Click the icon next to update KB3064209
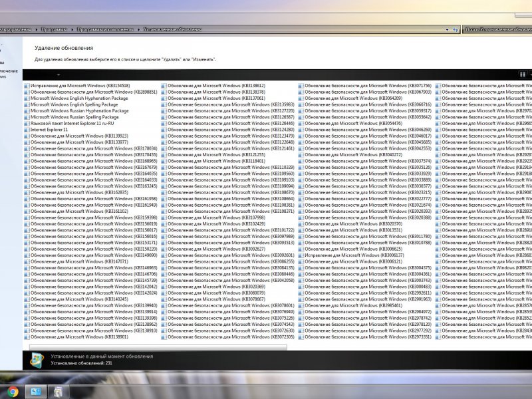The width and height of the screenshot is (532, 399). [301, 98]
